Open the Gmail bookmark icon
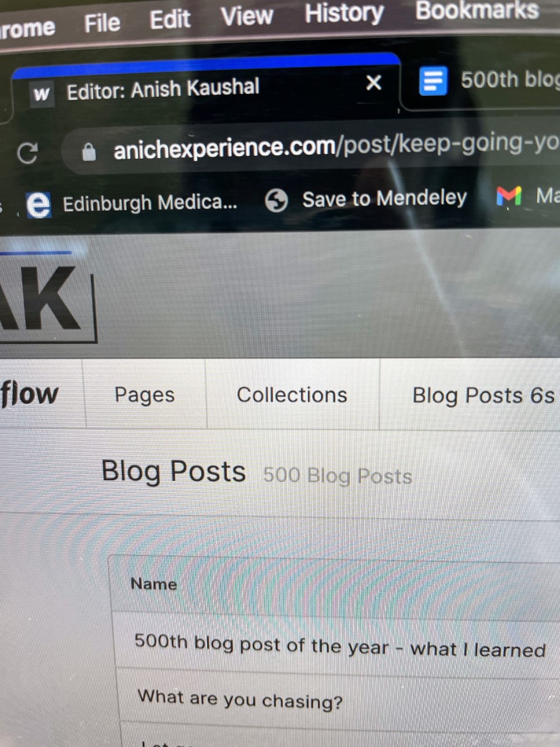The image size is (560, 747). [509, 196]
